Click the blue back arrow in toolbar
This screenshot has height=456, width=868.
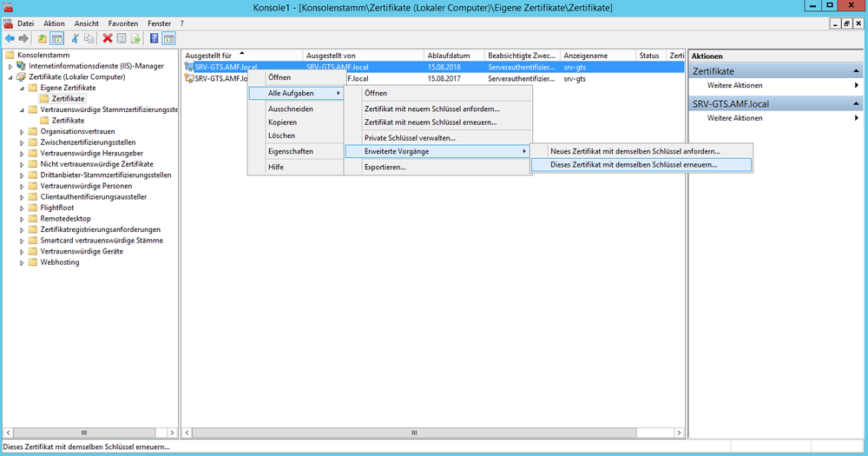10,38
